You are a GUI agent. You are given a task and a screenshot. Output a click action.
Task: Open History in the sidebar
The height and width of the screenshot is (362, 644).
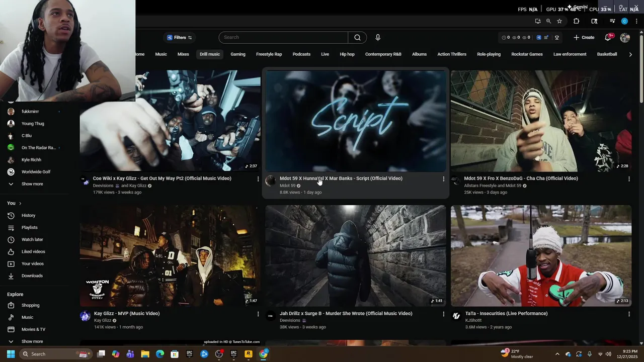tap(28, 215)
